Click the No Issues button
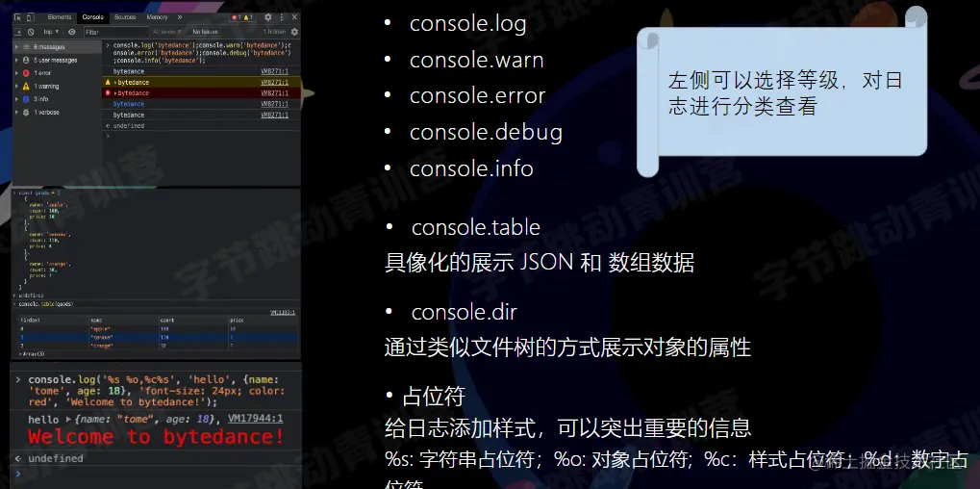The width and height of the screenshot is (980, 489). click(x=205, y=32)
